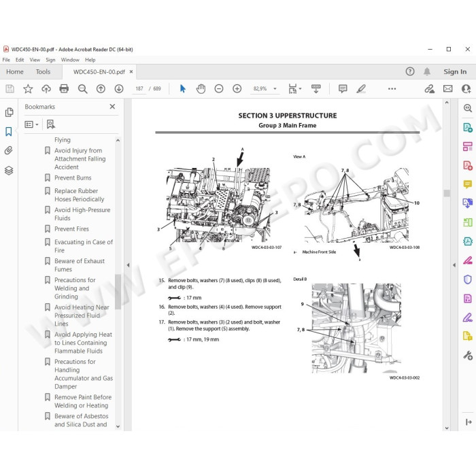Screen dimensions: 476x476
Task: Open the Window menu
Action: [70, 60]
